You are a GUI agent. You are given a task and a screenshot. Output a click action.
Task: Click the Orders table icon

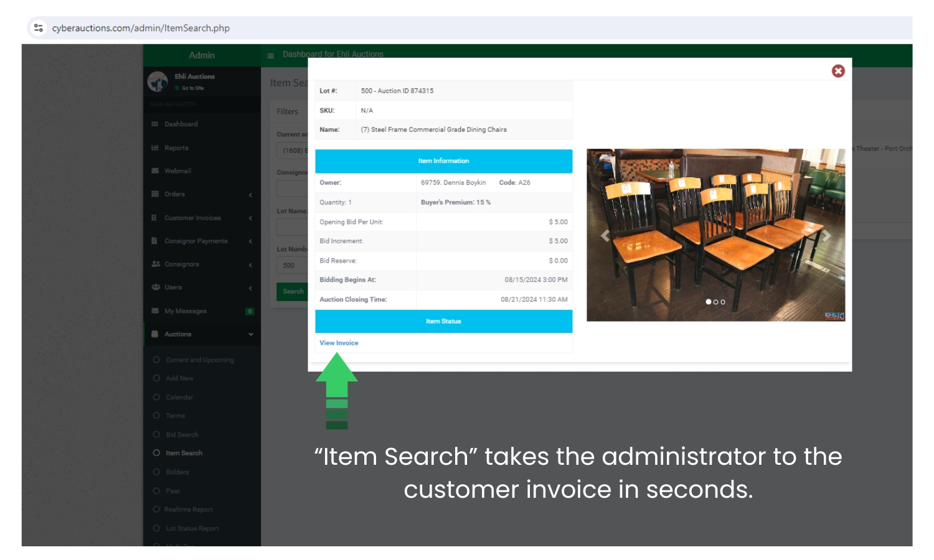[x=154, y=194]
